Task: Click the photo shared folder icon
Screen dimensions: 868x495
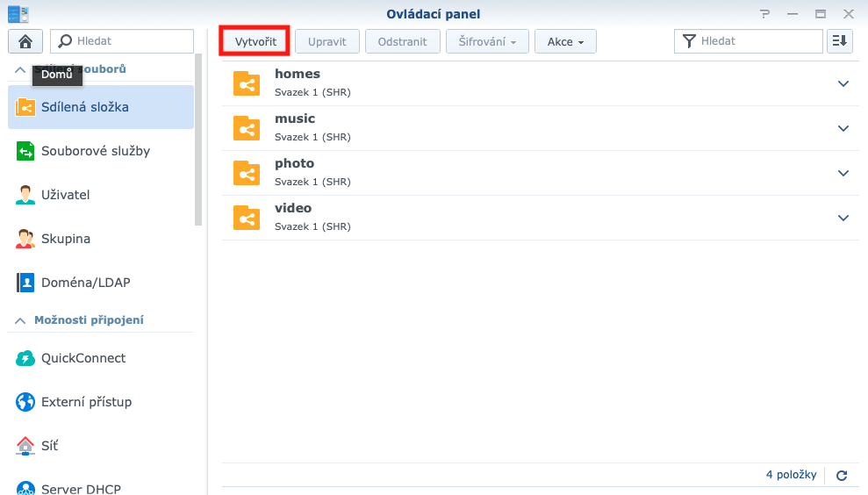Action: pyautogui.click(x=247, y=173)
